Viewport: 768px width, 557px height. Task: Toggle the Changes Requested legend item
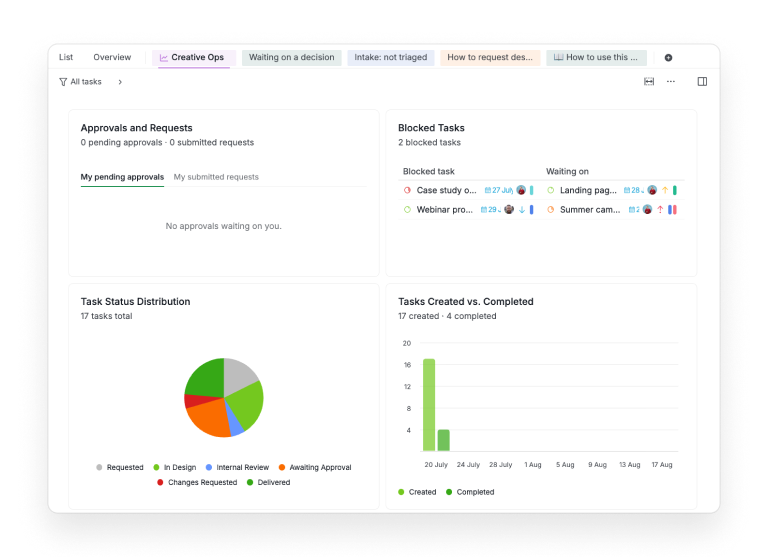point(197,483)
